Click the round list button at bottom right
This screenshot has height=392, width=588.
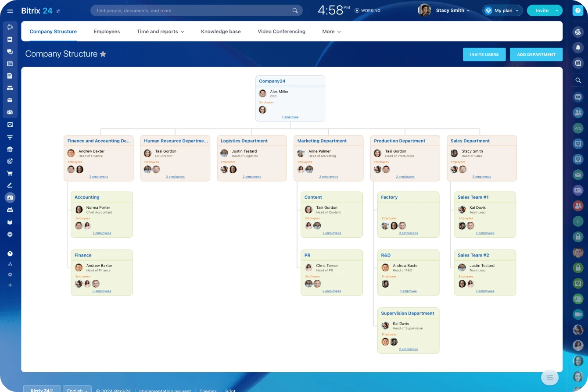[x=550, y=378]
